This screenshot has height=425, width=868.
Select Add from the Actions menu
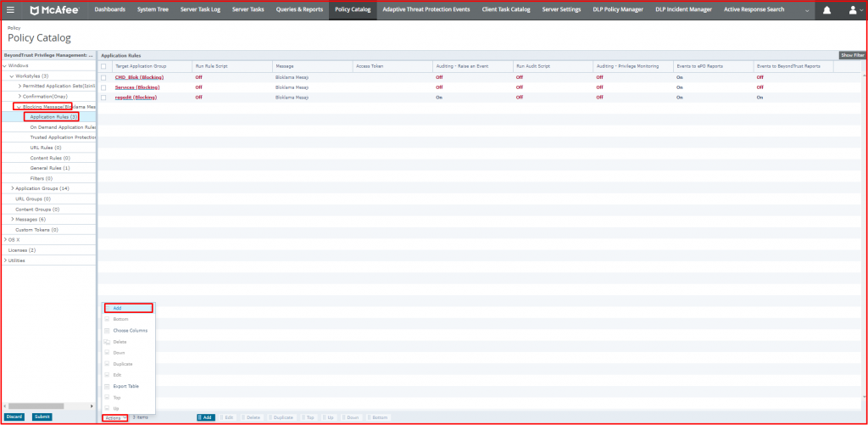117,308
